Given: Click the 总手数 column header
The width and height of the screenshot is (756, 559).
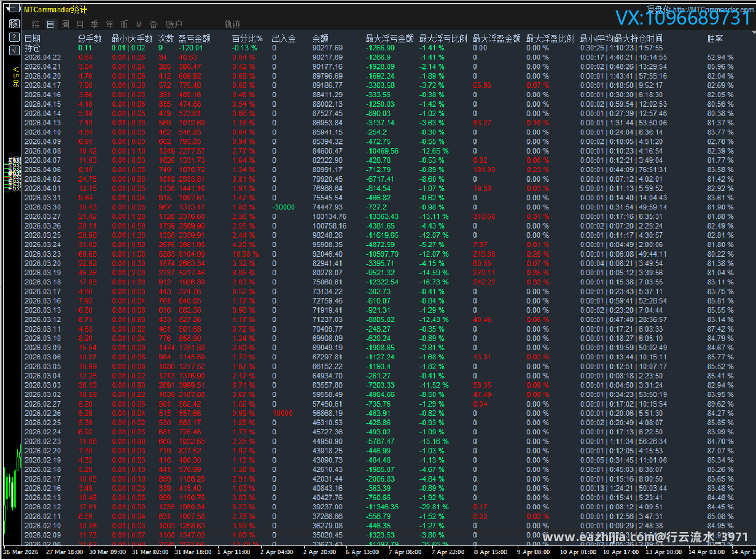Looking at the screenshot, I should pos(90,38).
